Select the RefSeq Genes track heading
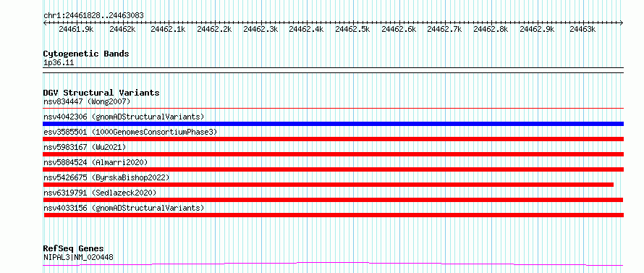The width and height of the screenshot is (644, 273). click(x=74, y=248)
